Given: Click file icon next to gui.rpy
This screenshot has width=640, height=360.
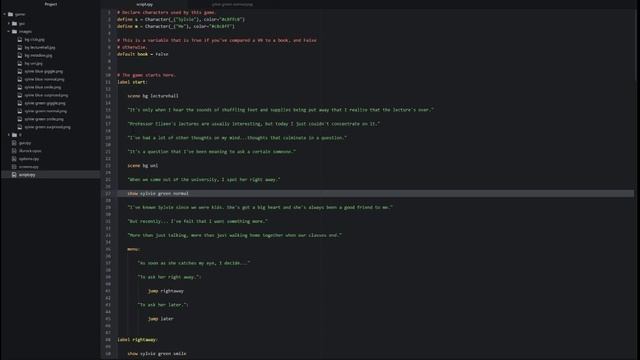Looking at the screenshot, I should tap(14, 143).
